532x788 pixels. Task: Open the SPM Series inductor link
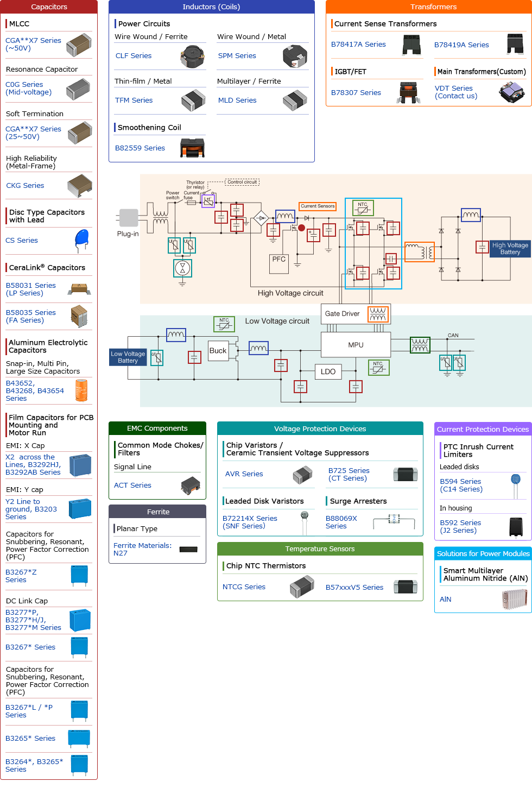pos(237,56)
